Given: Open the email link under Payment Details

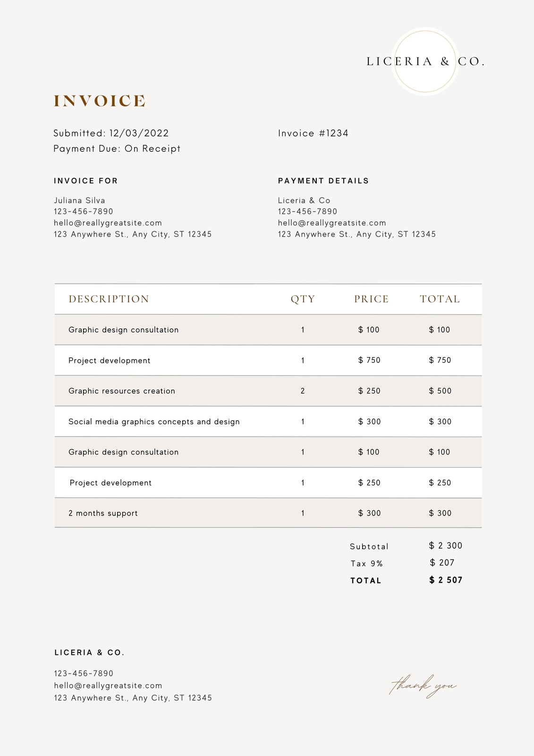Looking at the screenshot, I should point(332,223).
